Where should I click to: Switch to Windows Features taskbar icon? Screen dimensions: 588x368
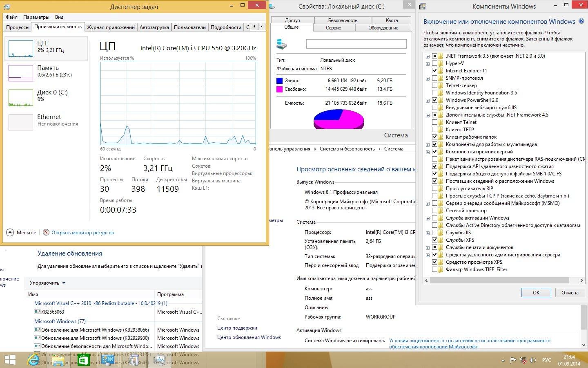click(x=134, y=360)
